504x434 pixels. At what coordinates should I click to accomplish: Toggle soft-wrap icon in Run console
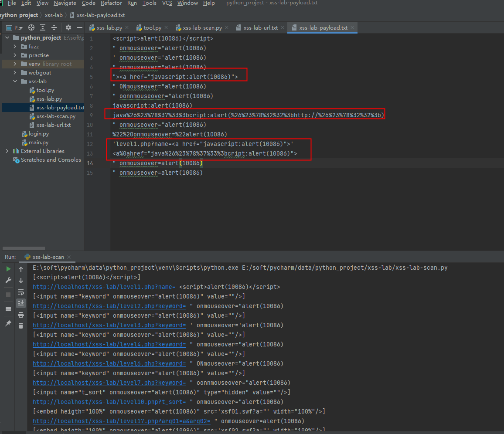click(x=21, y=292)
